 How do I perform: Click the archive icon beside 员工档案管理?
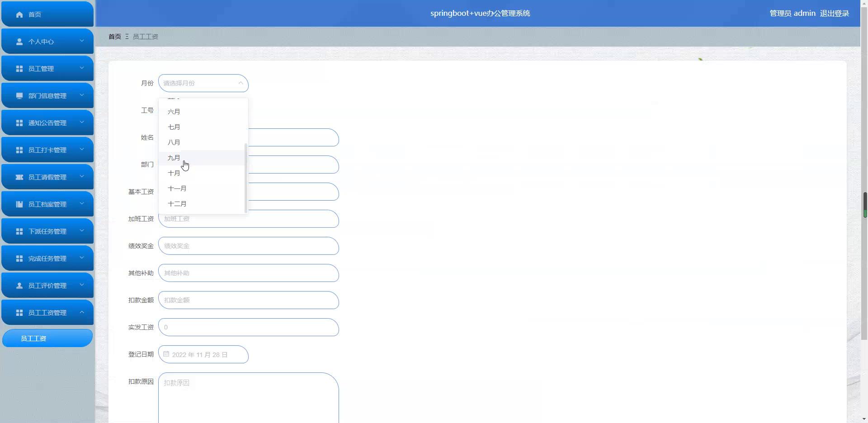click(x=19, y=204)
